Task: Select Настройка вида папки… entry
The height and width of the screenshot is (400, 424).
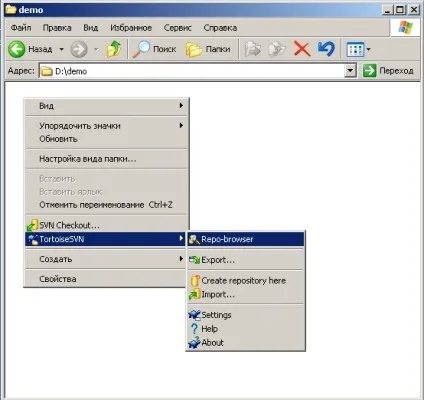Action: [x=107, y=159]
